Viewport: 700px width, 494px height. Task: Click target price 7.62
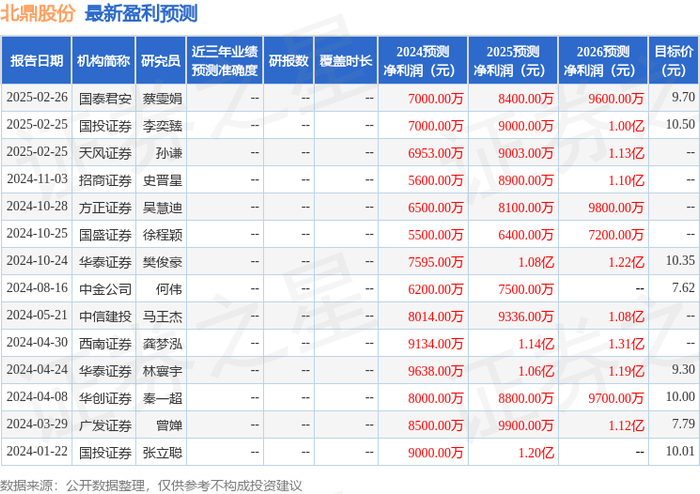[683, 287]
